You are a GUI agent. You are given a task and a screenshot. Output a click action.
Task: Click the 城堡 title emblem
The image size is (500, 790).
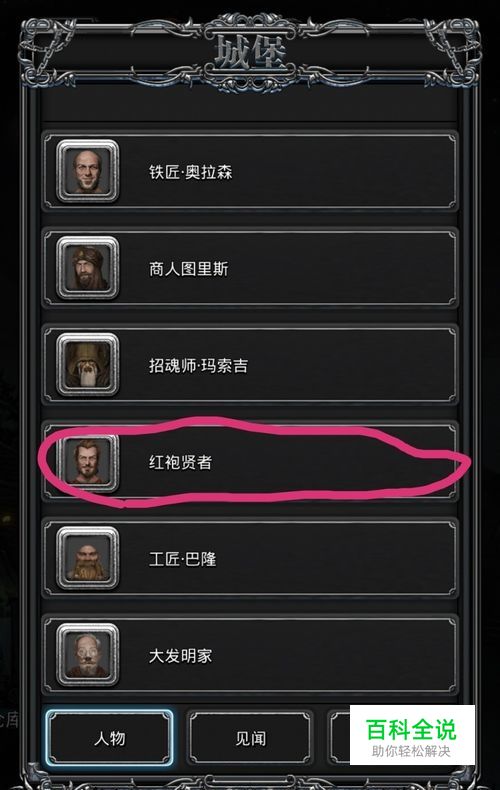(250, 52)
